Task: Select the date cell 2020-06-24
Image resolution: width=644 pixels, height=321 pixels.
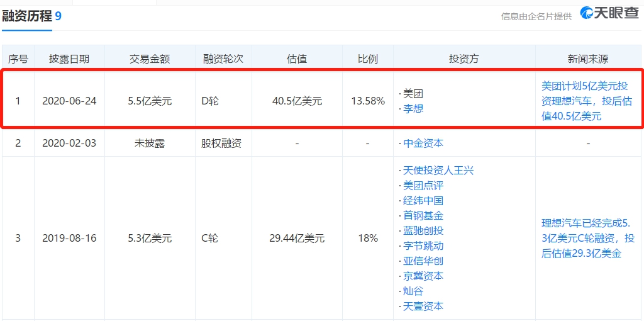Action: [69, 101]
